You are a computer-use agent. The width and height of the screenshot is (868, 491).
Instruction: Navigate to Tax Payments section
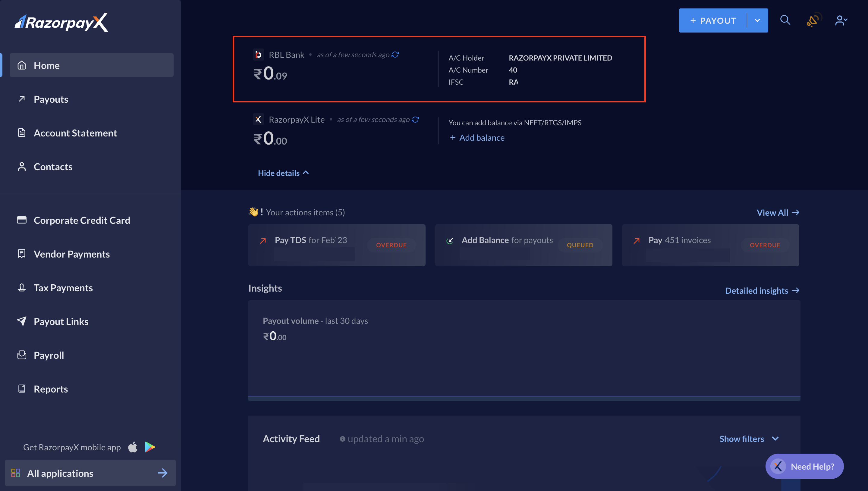(x=63, y=288)
